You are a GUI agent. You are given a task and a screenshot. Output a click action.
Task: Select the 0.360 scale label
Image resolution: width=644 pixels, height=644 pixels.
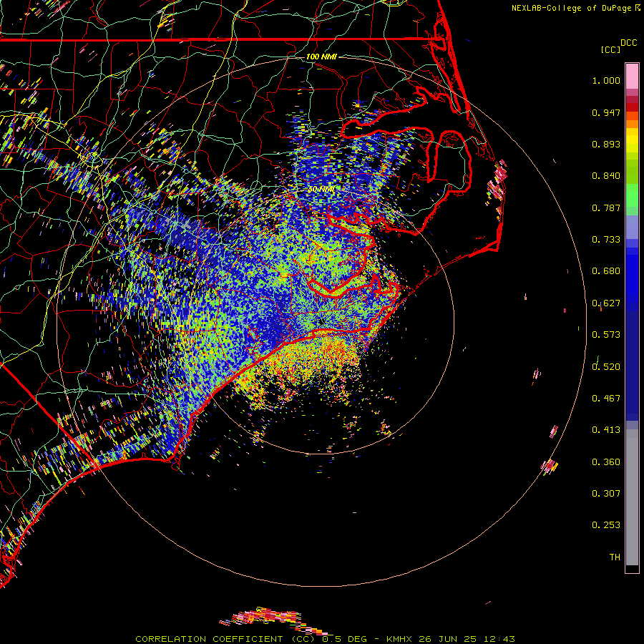[x=606, y=462]
